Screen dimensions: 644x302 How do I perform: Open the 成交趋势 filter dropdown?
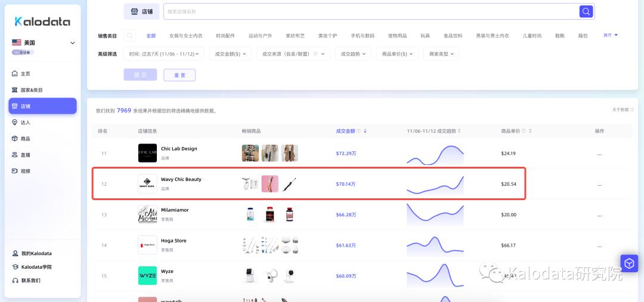[353, 54]
